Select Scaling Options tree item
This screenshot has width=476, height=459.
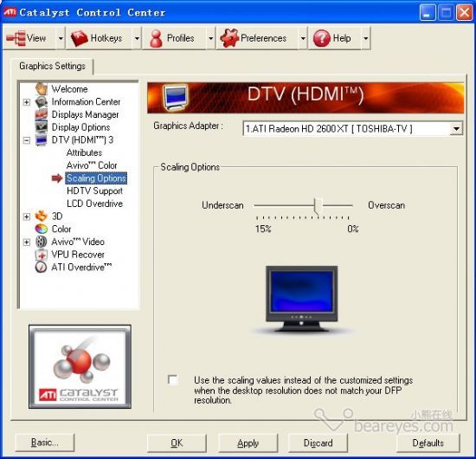(x=96, y=178)
